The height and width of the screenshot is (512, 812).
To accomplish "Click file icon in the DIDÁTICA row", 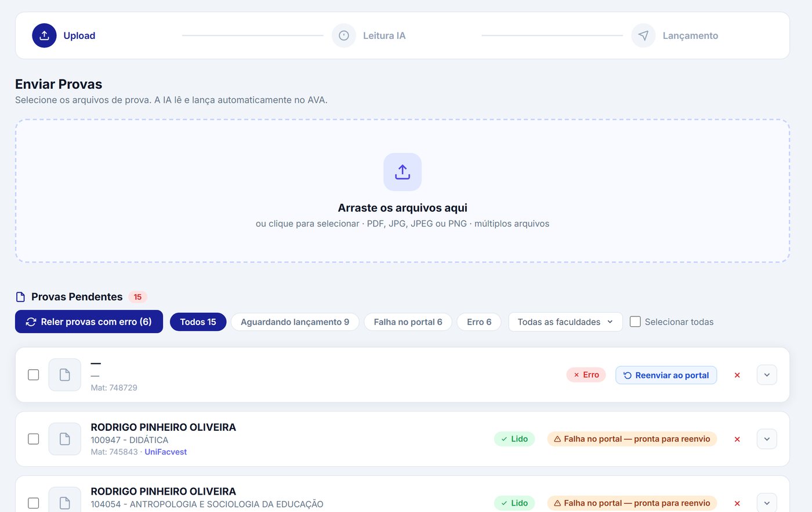I will pos(65,439).
